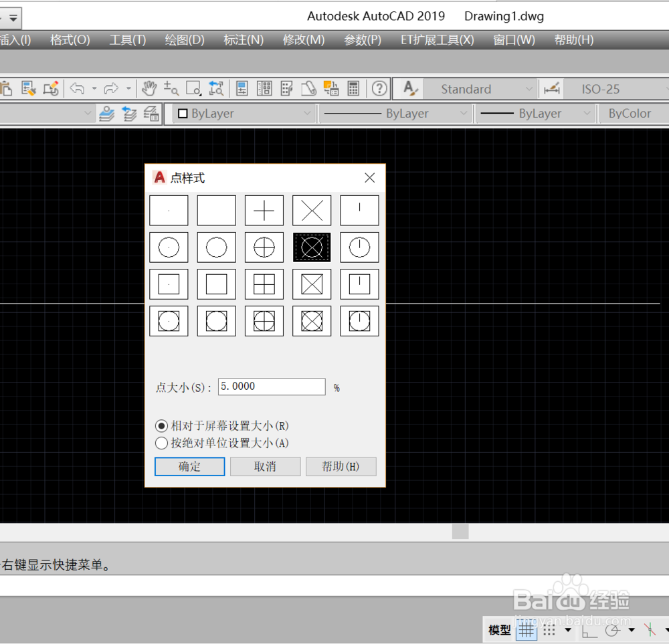Open the ET扩展工具(X) menu
669x644 pixels.
[x=438, y=40]
